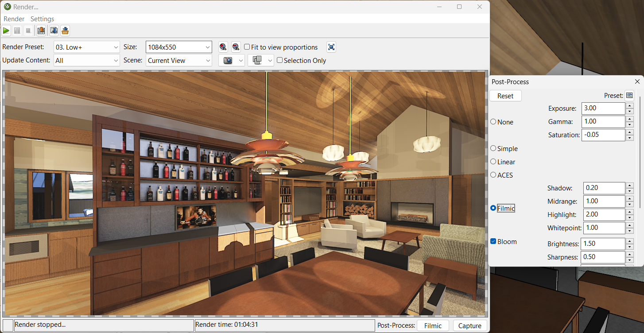The image size is (644, 333).
Task: Click the Shadow value field
Action: pyautogui.click(x=604, y=188)
